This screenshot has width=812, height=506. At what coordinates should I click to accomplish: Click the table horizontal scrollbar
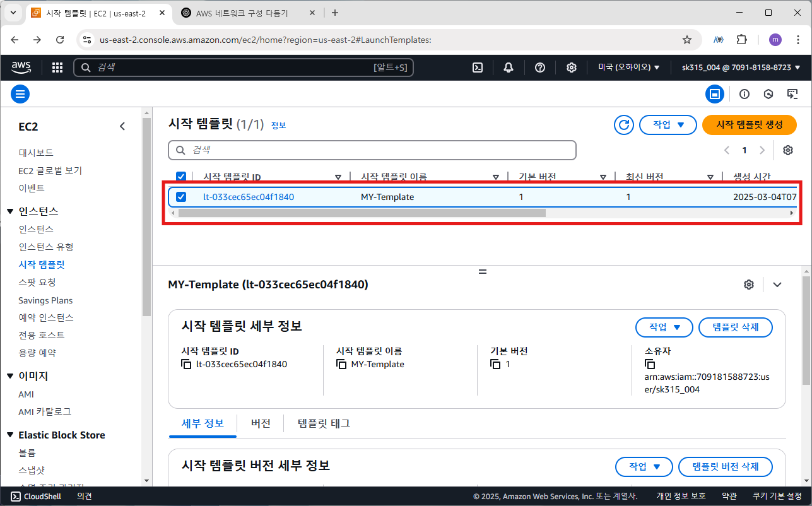(x=362, y=213)
